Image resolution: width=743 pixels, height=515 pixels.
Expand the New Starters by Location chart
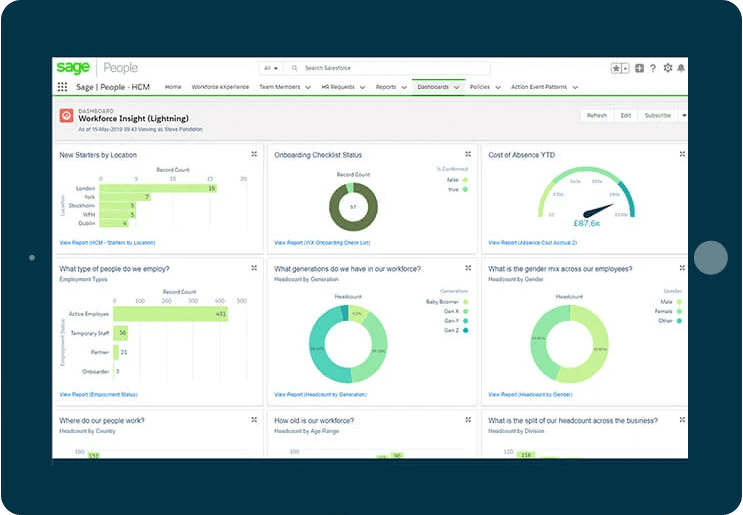(x=254, y=154)
